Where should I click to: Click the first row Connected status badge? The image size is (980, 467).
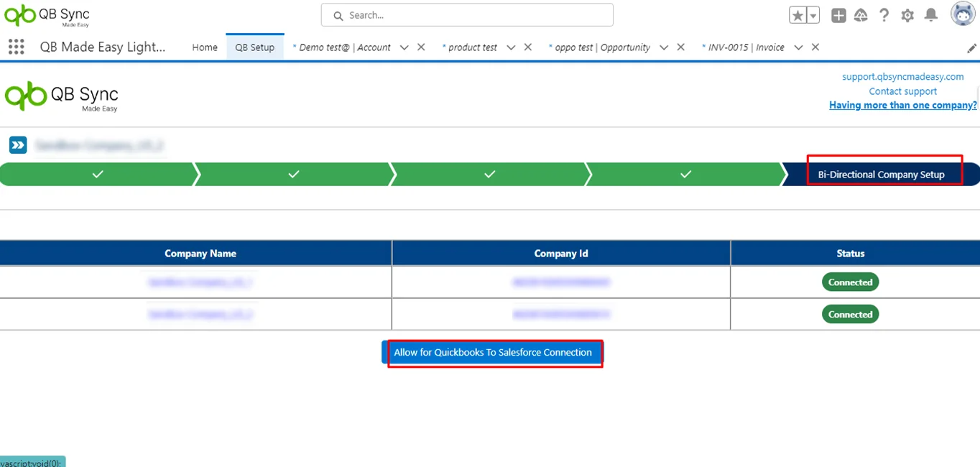pos(850,282)
